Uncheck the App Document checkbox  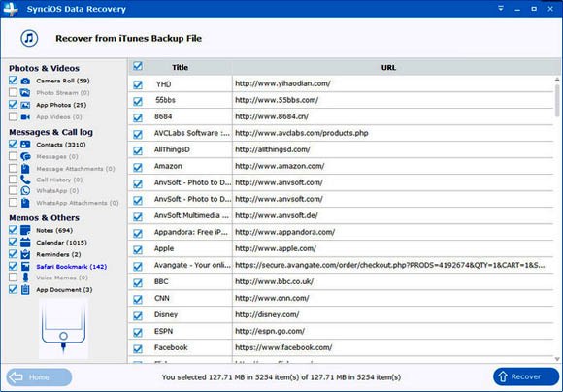click(13, 289)
